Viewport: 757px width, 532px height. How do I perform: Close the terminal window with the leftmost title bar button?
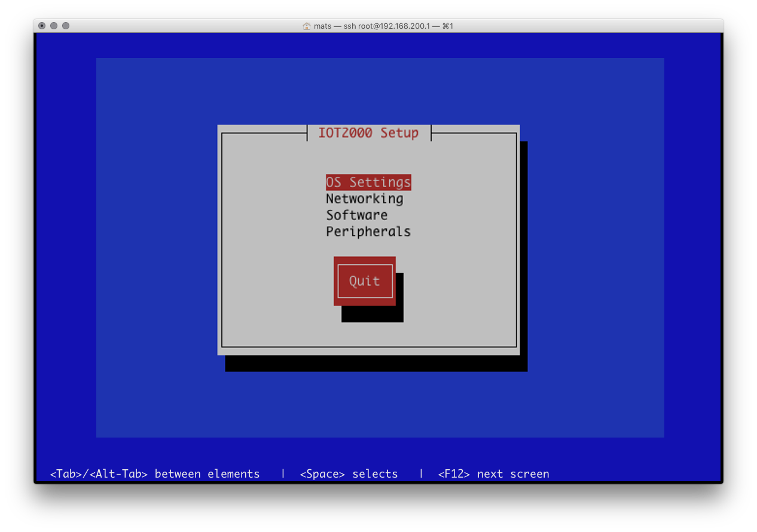coord(42,26)
